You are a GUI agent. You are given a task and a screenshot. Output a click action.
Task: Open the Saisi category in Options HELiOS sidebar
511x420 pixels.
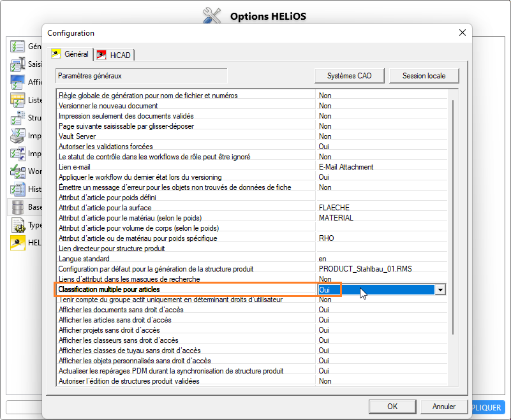click(26, 64)
